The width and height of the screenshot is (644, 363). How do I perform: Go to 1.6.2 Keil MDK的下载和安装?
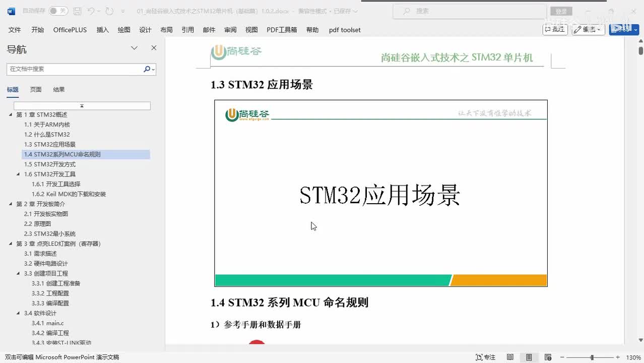pyautogui.click(x=69, y=194)
